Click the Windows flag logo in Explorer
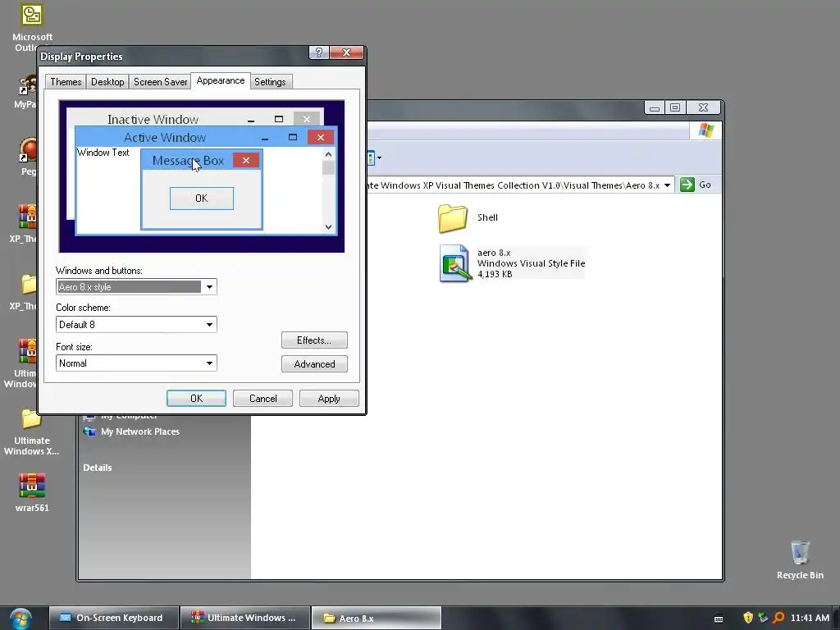The height and width of the screenshot is (630, 840). tap(706, 130)
